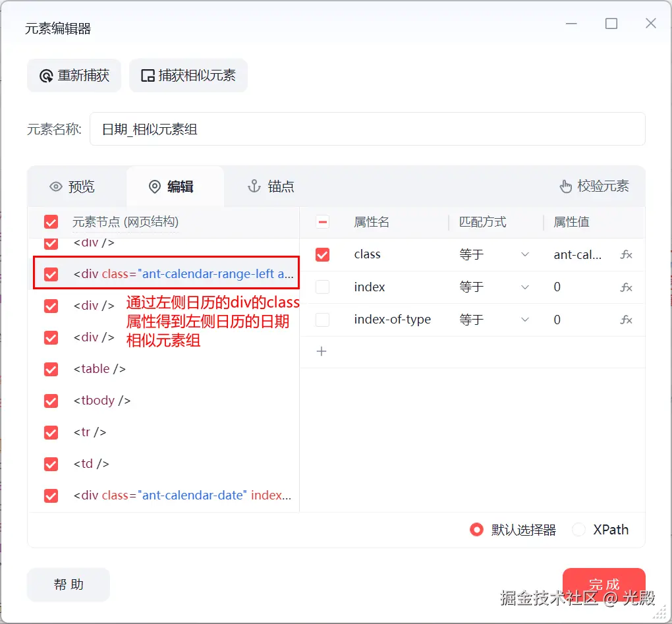The height and width of the screenshot is (624, 672).
Task: Click 校验元素 to validate the element
Action: pyautogui.click(x=594, y=186)
